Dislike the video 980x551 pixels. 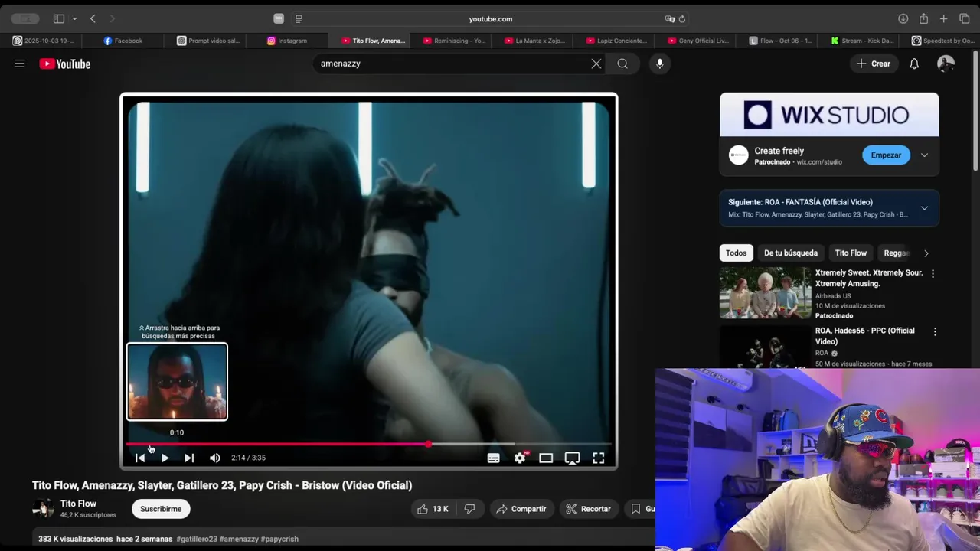(x=470, y=509)
